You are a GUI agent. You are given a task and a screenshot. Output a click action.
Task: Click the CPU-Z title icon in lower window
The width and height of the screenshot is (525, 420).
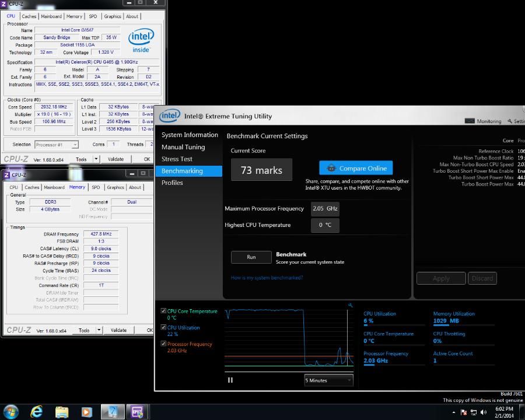click(6, 175)
